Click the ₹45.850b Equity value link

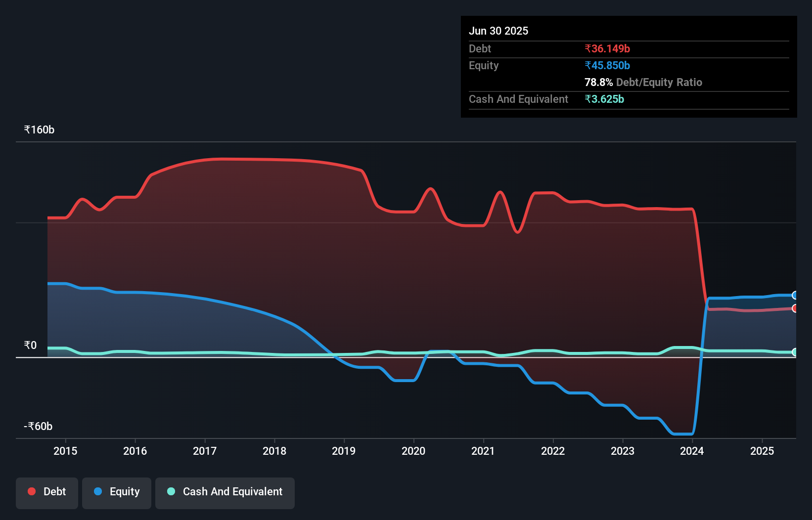pyautogui.click(x=607, y=65)
